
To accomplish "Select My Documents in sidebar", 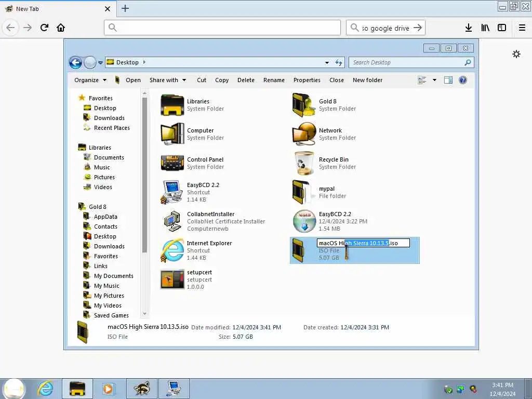I will pos(114,276).
